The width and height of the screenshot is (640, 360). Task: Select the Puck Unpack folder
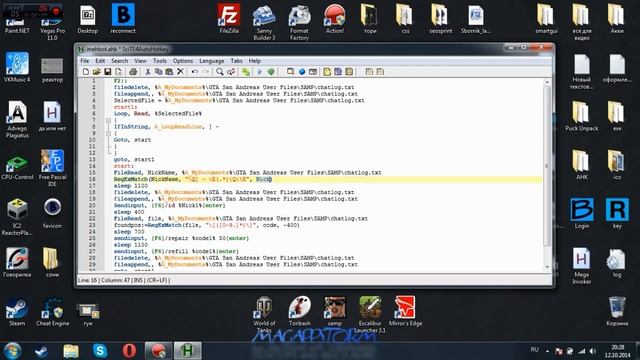tap(582, 116)
